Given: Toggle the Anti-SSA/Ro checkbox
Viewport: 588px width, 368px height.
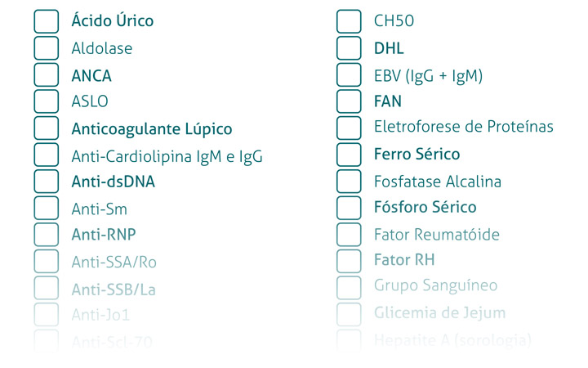Looking at the screenshot, I should coord(46,262).
